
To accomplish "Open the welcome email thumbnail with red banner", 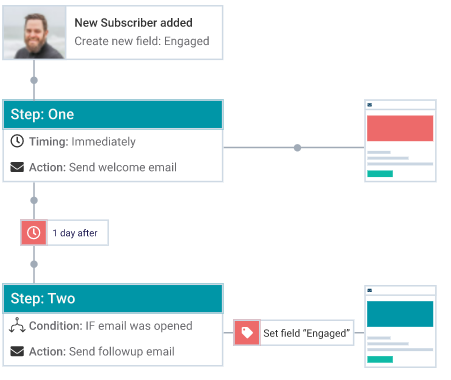I will point(400,141).
